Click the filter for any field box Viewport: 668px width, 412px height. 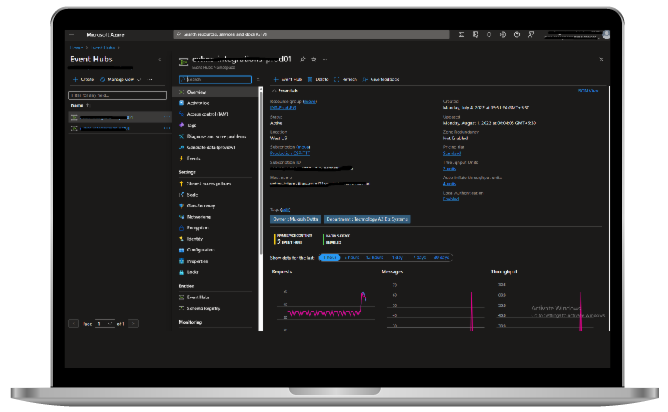coord(118,95)
